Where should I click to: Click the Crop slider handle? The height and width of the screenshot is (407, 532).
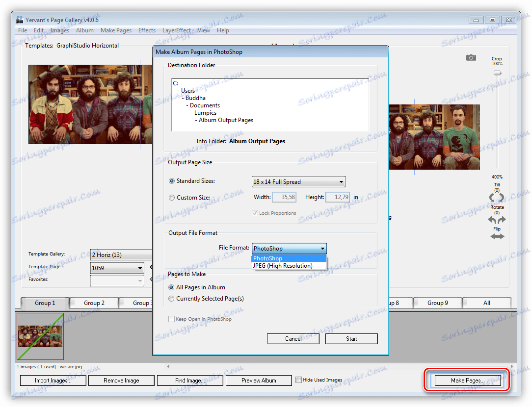[497, 73]
